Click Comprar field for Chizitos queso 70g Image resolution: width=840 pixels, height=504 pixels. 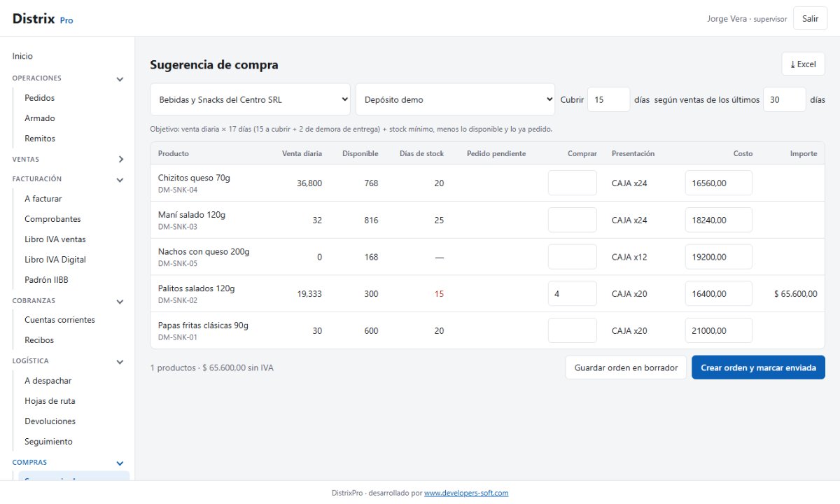point(573,183)
